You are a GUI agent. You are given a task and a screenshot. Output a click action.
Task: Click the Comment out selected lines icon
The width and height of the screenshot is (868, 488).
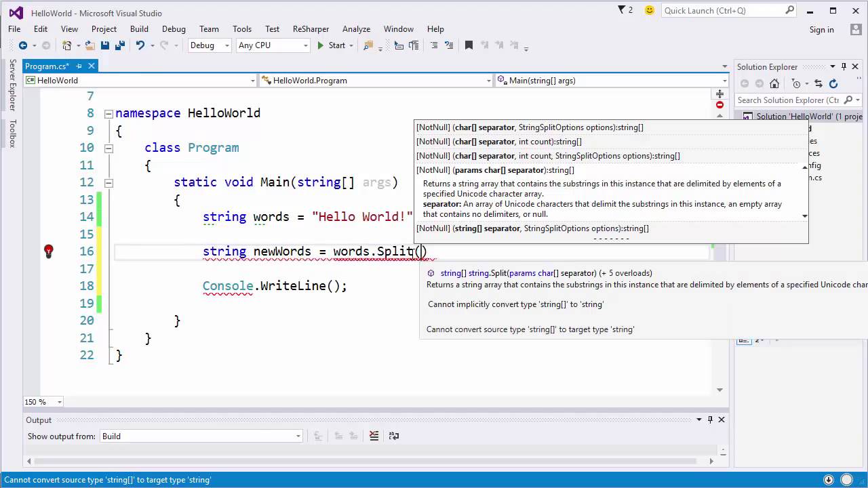[x=434, y=45]
